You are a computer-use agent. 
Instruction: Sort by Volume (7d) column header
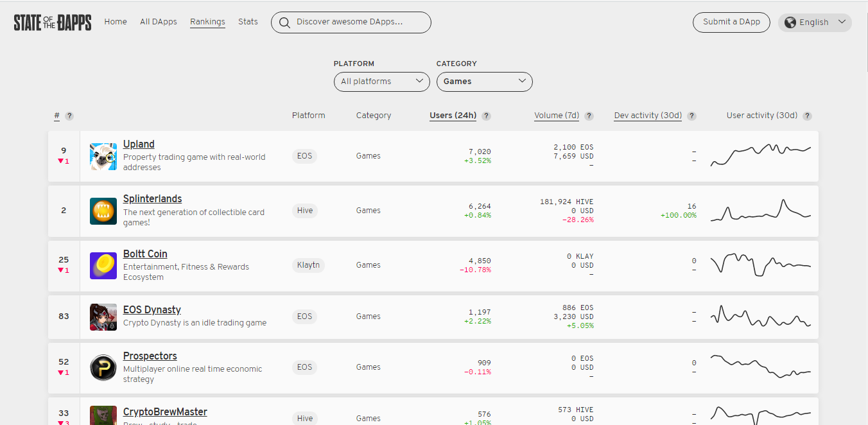pos(557,116)
